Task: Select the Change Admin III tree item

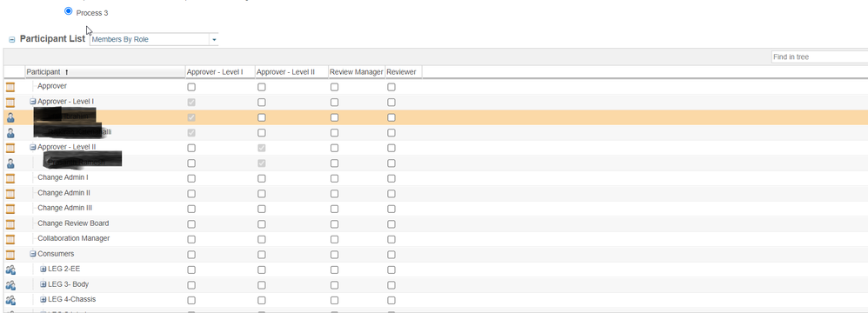Action: pyautogui.click(x=64, y=208)
